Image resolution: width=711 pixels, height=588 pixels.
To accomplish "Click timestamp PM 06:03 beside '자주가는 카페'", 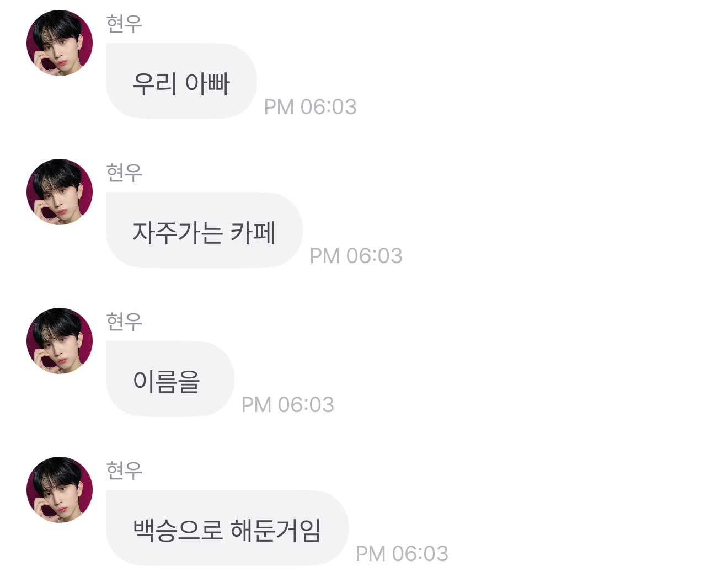I will tap(356, 256).
